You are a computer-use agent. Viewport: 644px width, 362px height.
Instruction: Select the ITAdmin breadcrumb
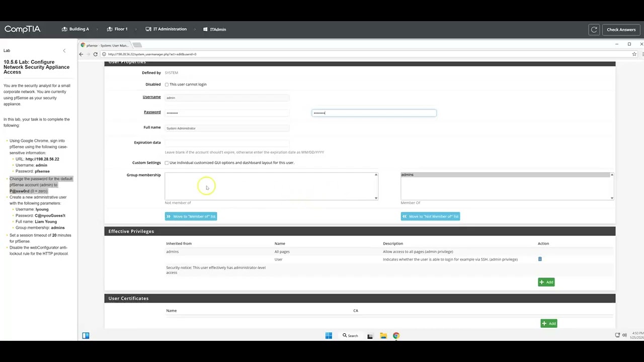coord(214,29)
